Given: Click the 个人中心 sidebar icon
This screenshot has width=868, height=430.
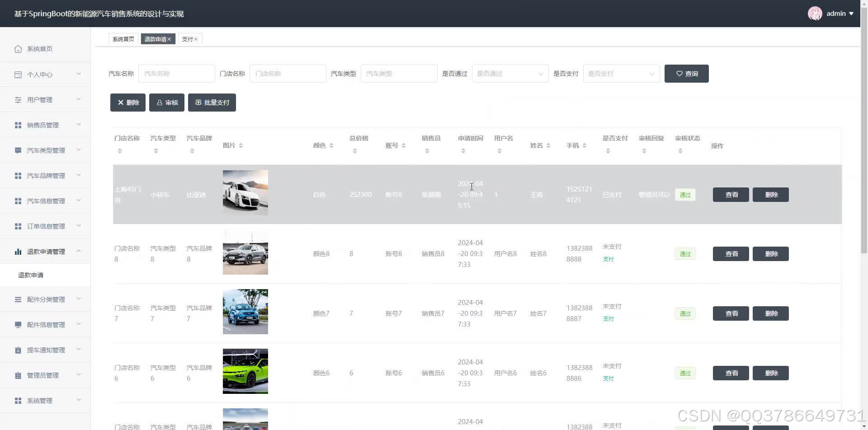Looking at the screenshot, I should coord(18,75).
